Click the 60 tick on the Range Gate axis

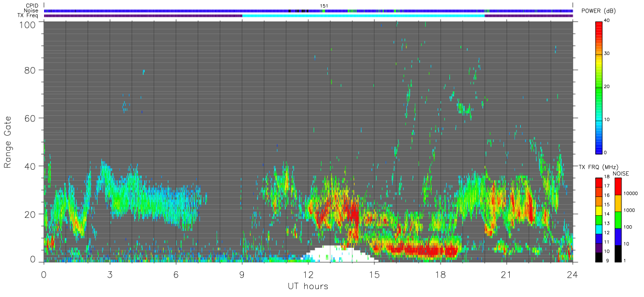pyautogui.click(x=31, y=118)
